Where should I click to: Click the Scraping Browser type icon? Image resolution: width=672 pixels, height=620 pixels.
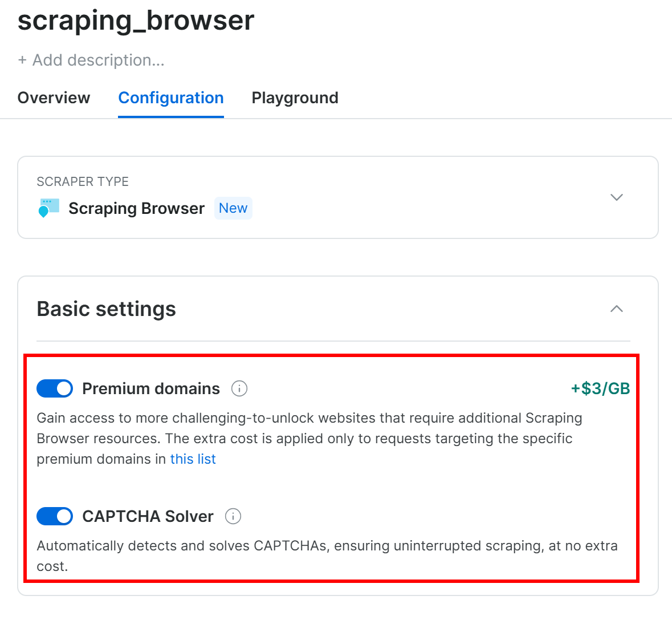tap(48, 208)
